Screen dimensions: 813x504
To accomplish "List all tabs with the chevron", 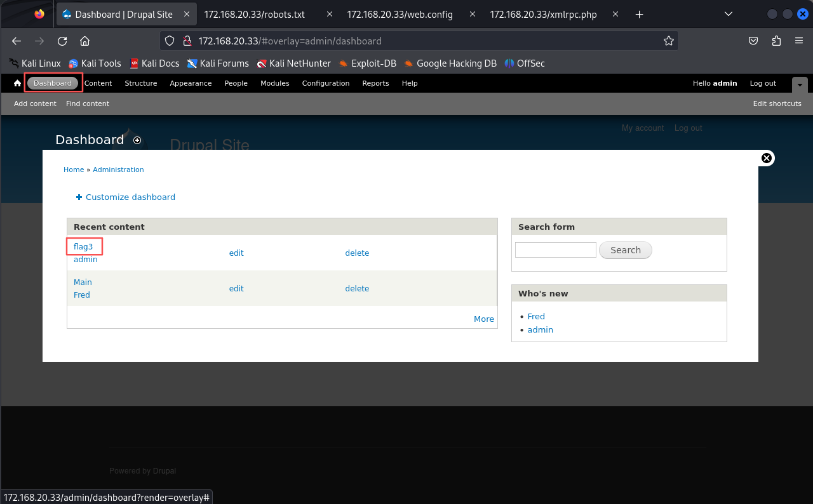I will click(729, 14).
